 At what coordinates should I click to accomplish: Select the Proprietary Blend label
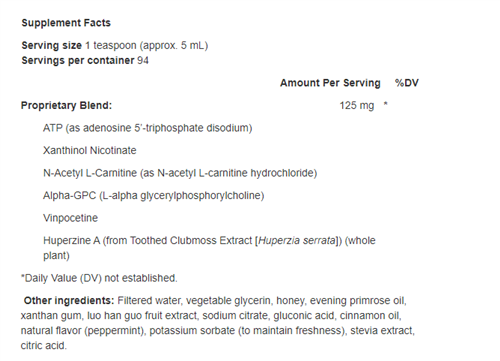[66, 105]
